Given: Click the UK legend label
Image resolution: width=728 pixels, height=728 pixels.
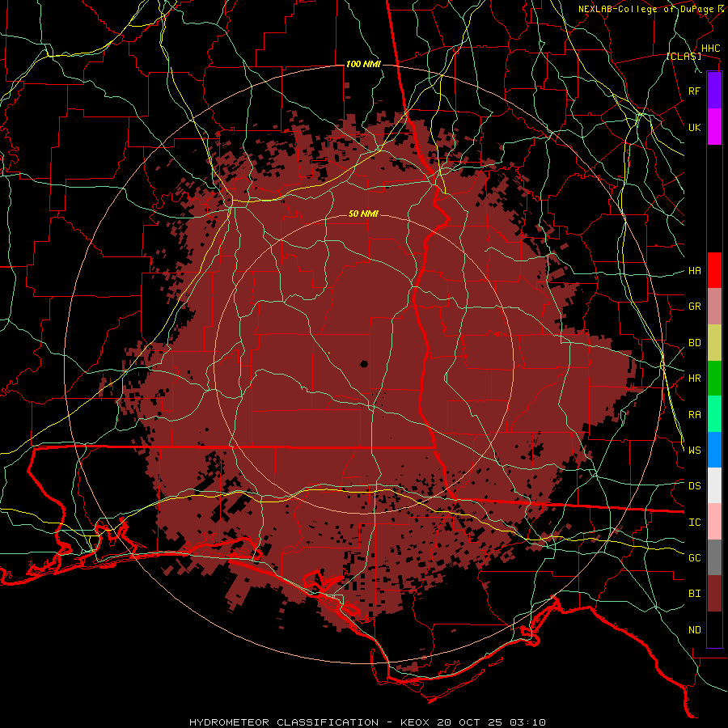Looking at the screenshot, I should pyautogui.click(x=694, y=128).
